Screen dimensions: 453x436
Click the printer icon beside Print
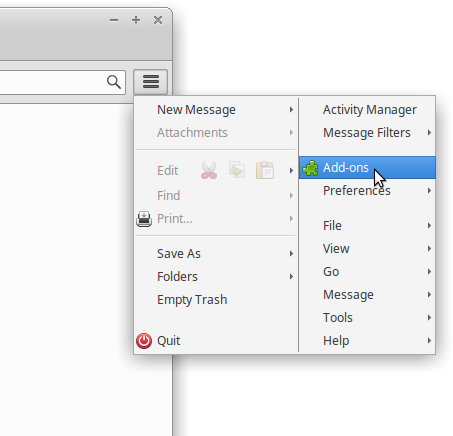click(x=144, y=219)
